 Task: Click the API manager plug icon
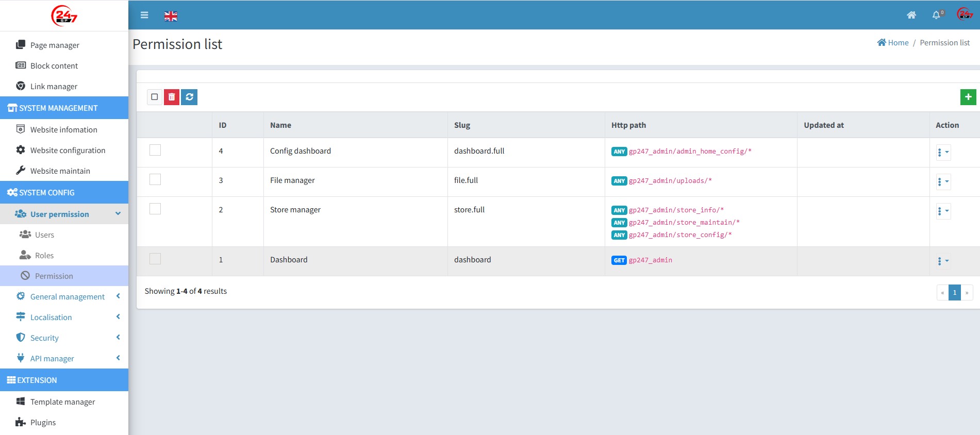[x=21, y=358]
